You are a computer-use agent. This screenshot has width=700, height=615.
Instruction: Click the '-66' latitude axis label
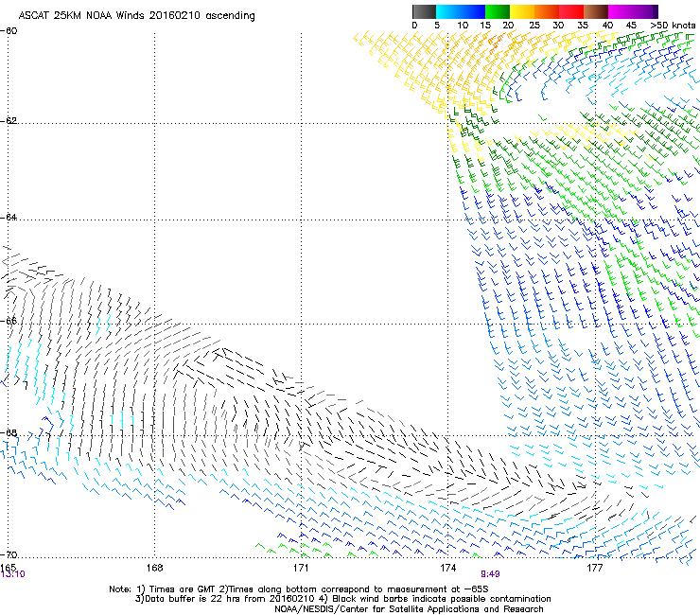click(9, 321)
